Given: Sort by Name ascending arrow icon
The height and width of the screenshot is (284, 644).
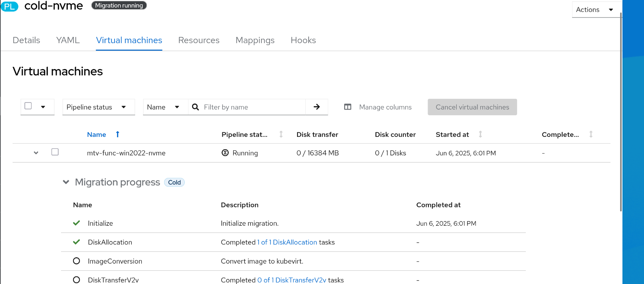Looking at the screenshot, I should click(x=117, y=134).
